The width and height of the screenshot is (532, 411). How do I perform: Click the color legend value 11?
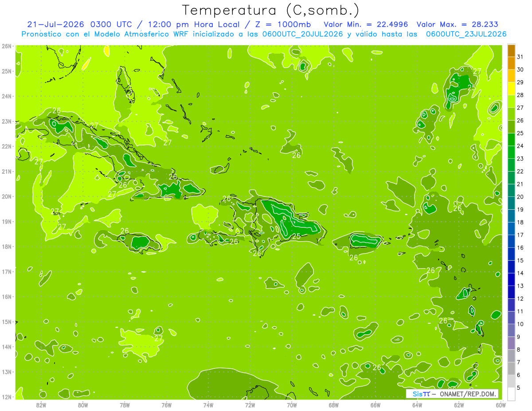tap(520, 312)
